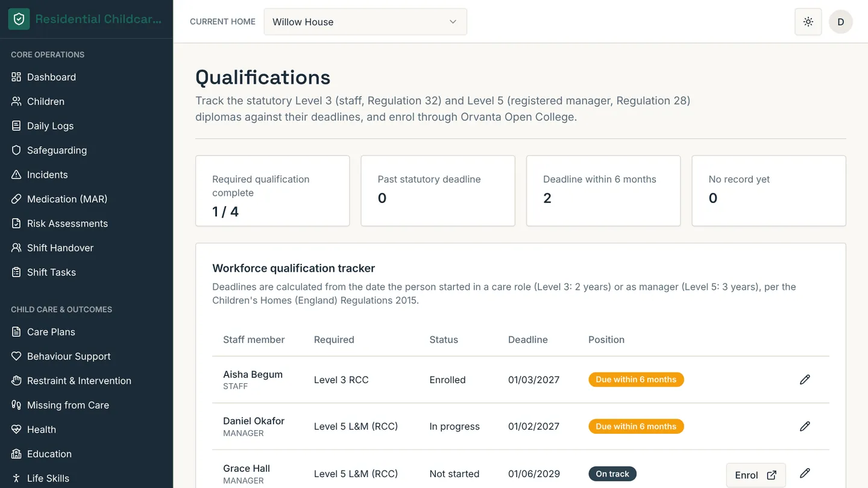Open the Current Home dropdown showing Willow House
The image size is (868, 488).
tap(365, 22)
